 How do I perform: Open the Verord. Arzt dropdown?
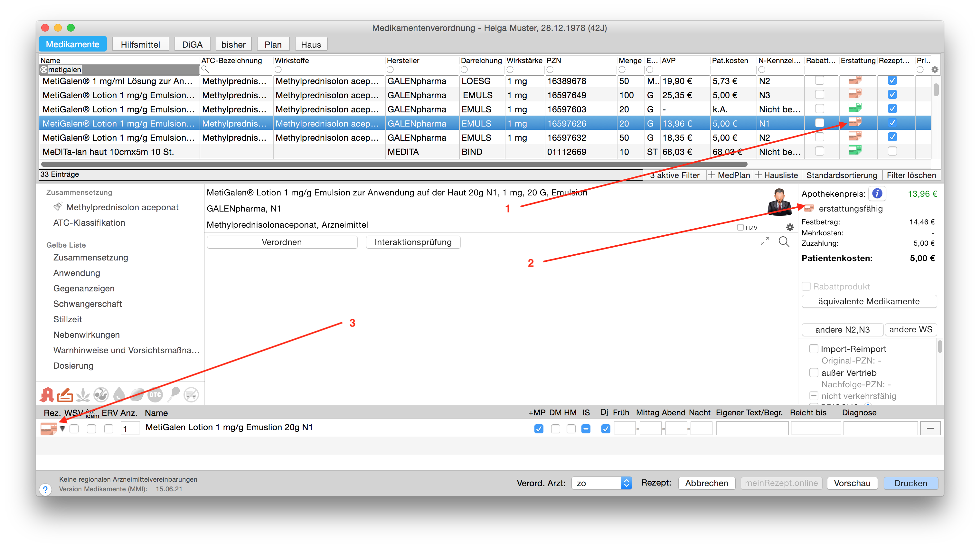602,483
